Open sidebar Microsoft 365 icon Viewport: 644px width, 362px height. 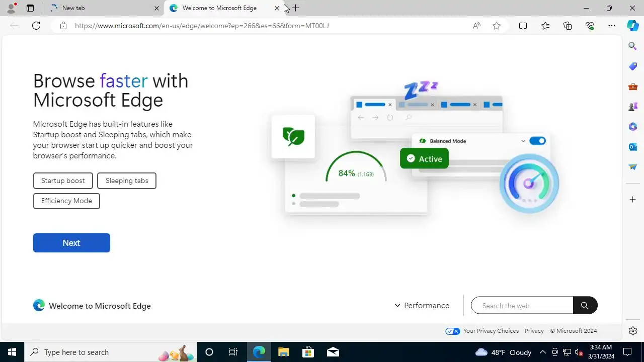click(633, 126)
